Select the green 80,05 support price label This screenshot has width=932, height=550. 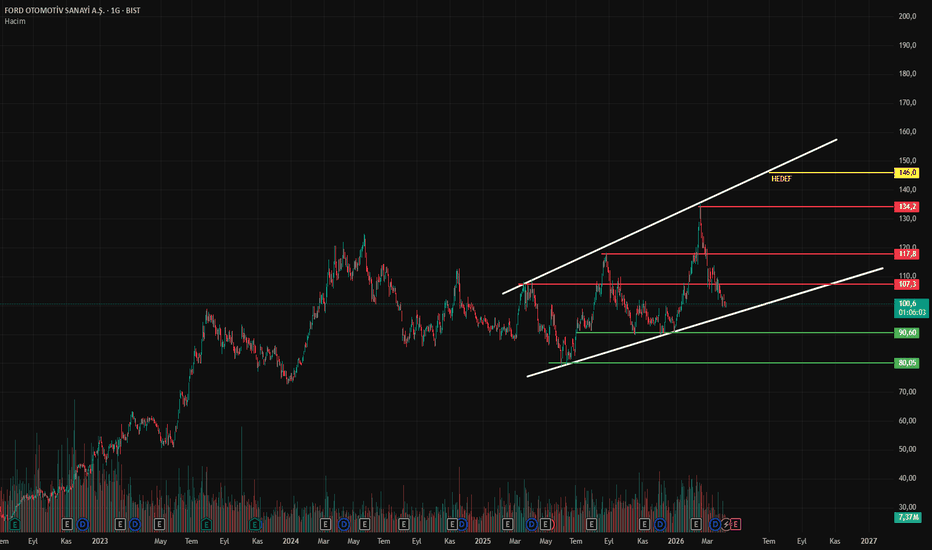[x=907, y=363]
